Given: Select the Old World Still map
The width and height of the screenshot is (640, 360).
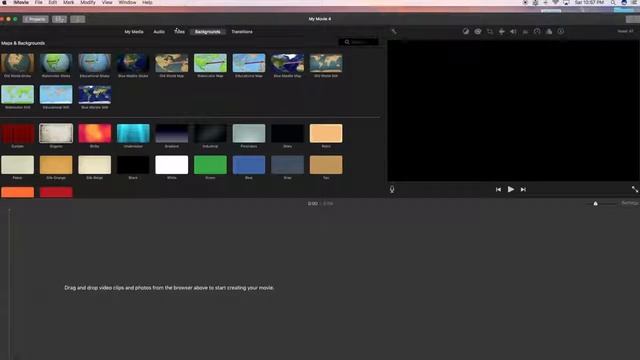Looking at the screenshot, I should click(326, 63).
